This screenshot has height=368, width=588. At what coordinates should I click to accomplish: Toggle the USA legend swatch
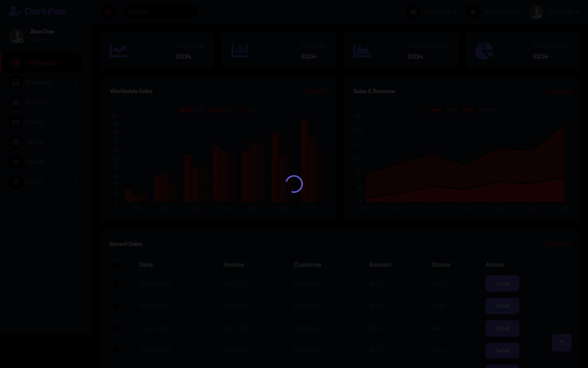coord(186,110)
